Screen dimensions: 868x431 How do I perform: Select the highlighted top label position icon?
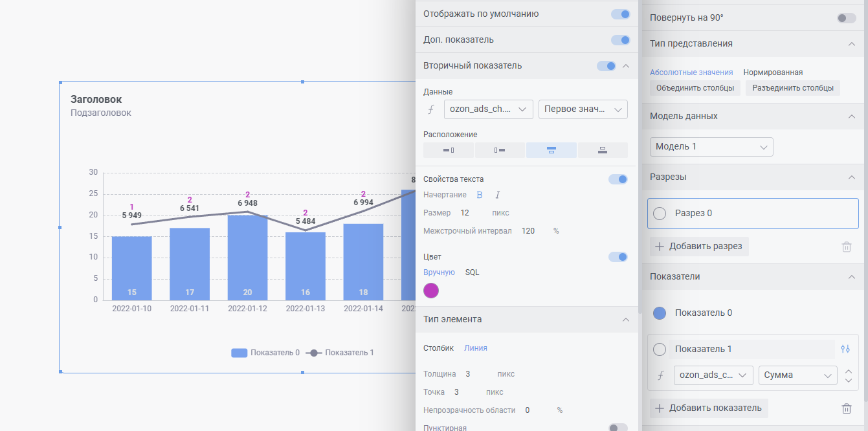click(551, 150)
